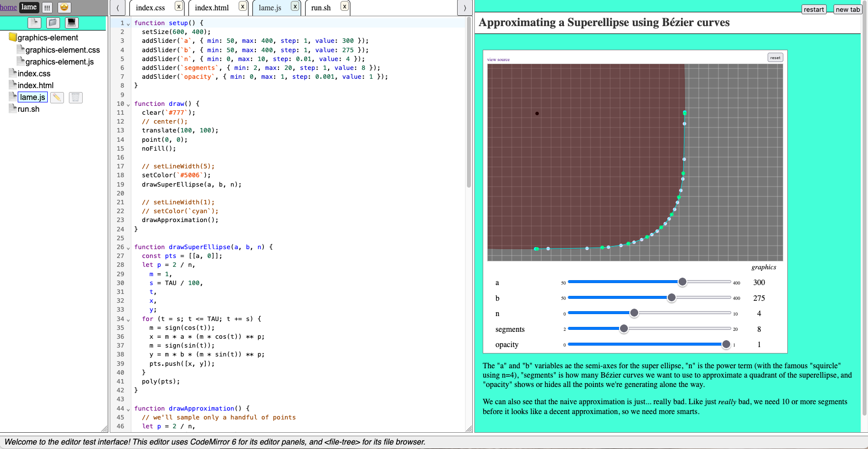Switch to the index.html tab
Viewport: 868px width, 449px height.
pos(212,8)
